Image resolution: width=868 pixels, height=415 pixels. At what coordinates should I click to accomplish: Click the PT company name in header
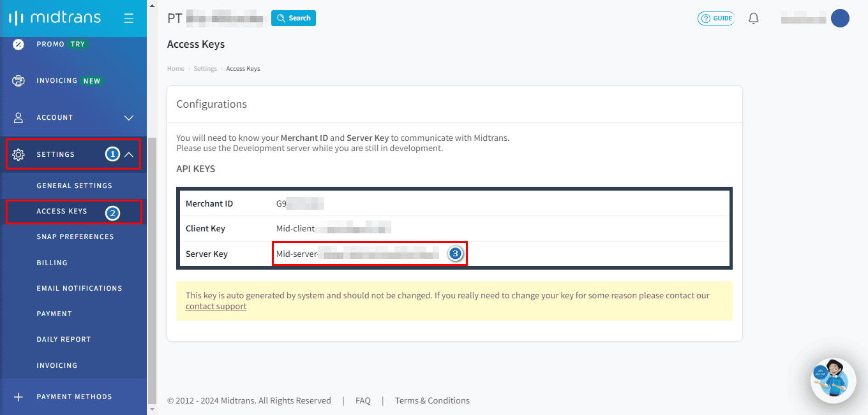click(x=215, y=18)
